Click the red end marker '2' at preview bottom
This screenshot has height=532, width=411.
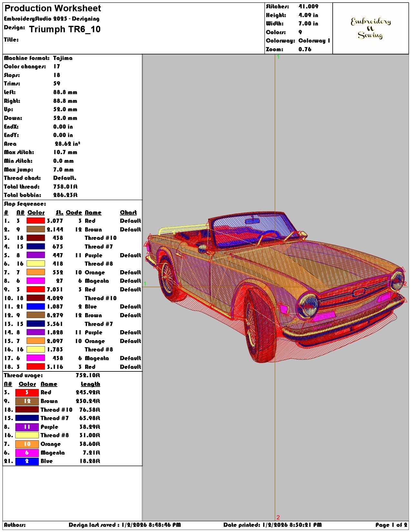(278, 517)
